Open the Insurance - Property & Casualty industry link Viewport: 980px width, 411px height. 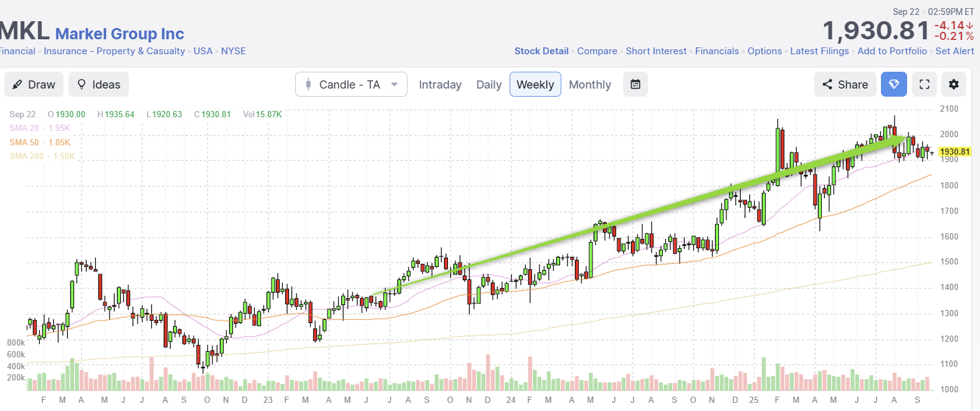(x=115, y=51)
